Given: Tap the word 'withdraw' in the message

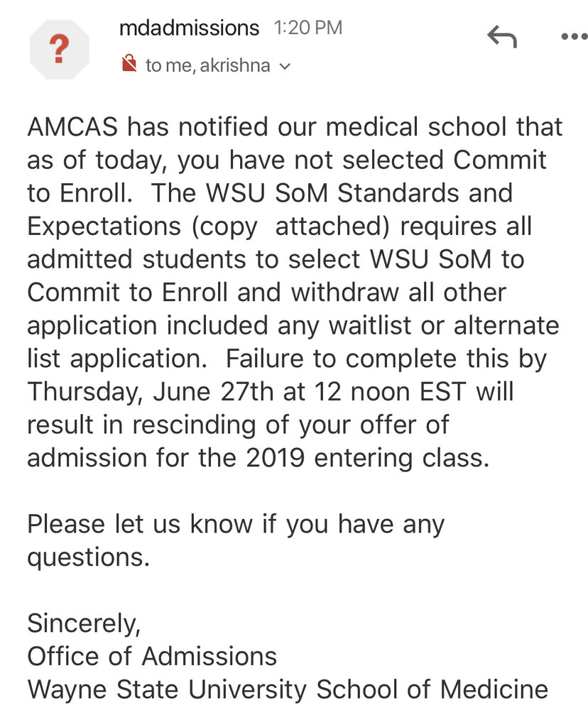Looking at the screenshot, I should point(345,293).
